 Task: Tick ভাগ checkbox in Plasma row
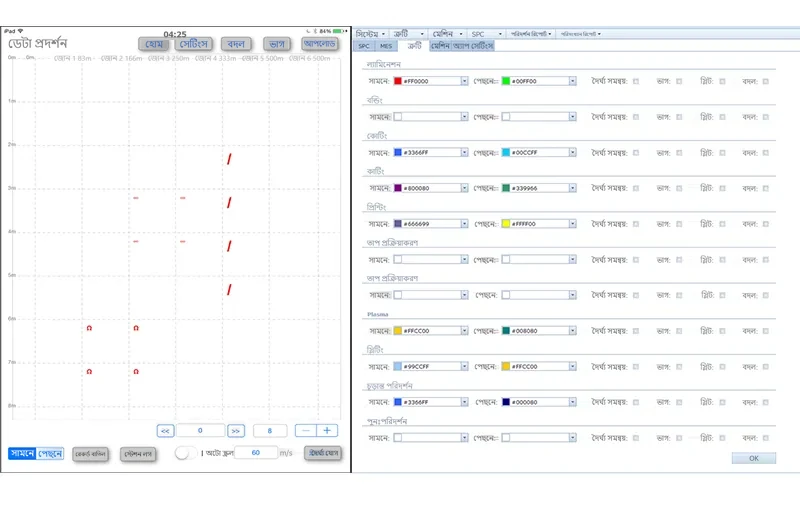(x=679, y=331)
